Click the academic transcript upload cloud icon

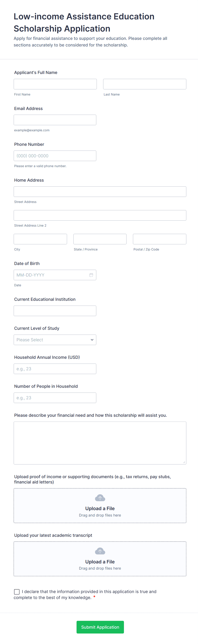[100, 551]
